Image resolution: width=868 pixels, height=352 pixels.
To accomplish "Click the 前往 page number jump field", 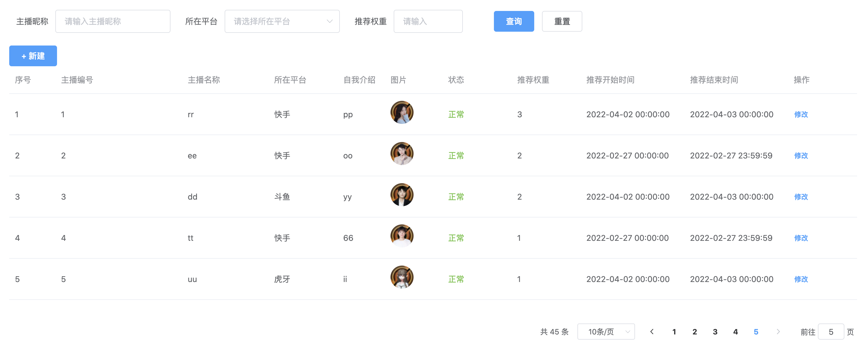I will 831,332.
